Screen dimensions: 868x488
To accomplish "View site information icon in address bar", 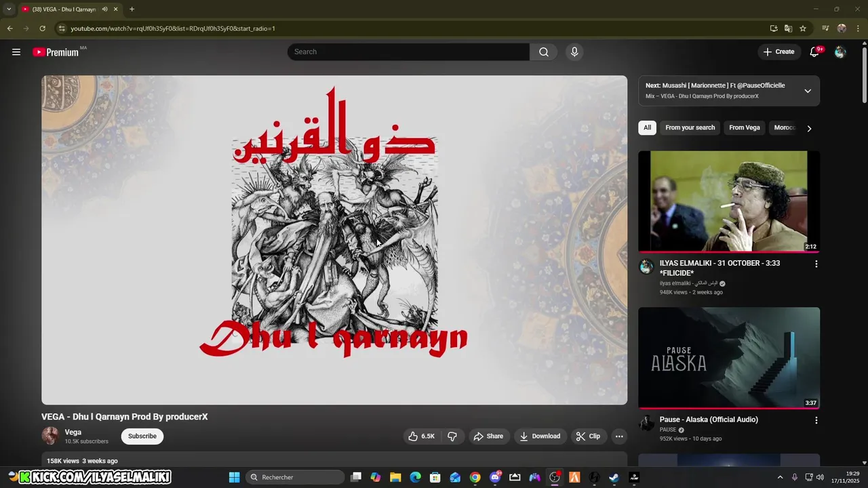I will [x=62, y=28].
